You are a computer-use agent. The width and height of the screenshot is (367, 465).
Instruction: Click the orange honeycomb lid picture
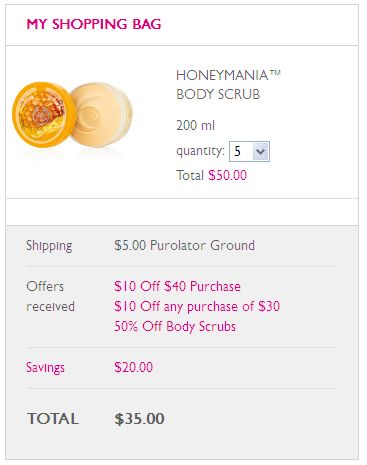[44, 115]
